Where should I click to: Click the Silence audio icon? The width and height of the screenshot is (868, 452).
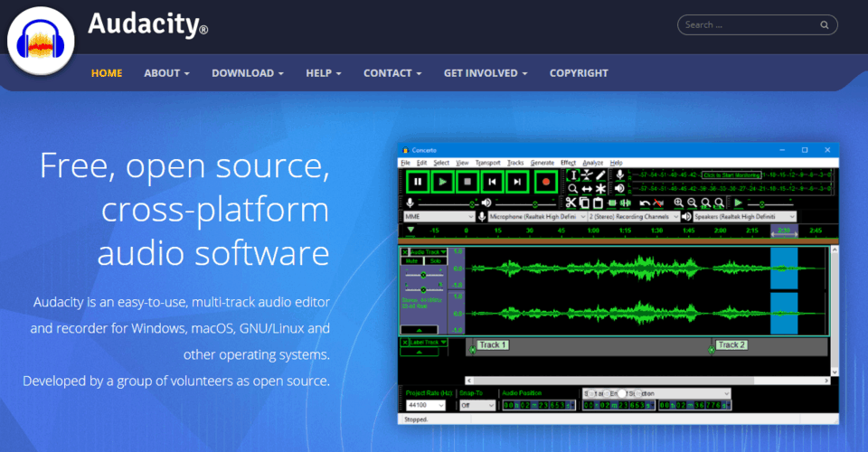[626, 203]
